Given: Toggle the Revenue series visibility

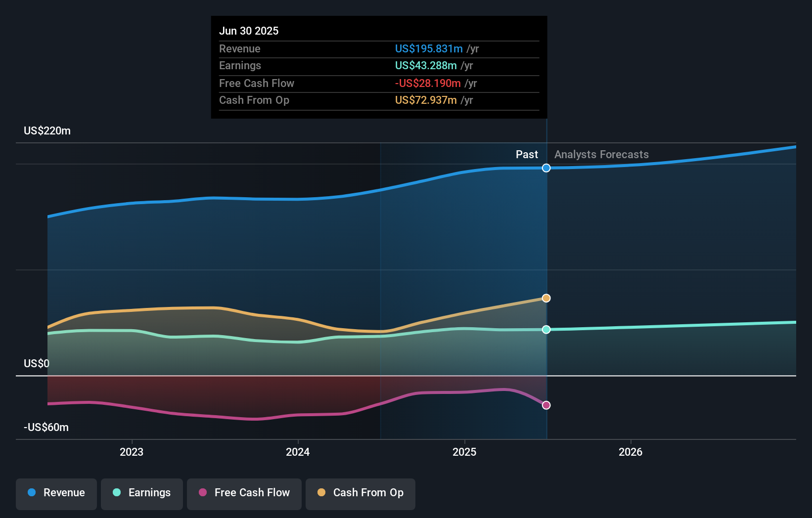Looking at the screenshot, I should click(x=56, y=493).
